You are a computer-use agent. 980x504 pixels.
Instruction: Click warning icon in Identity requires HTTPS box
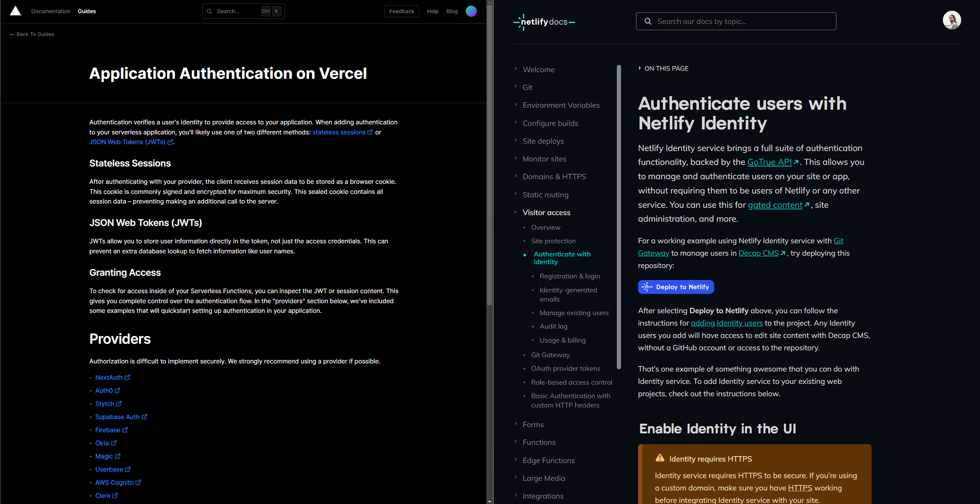pos(660,458)
